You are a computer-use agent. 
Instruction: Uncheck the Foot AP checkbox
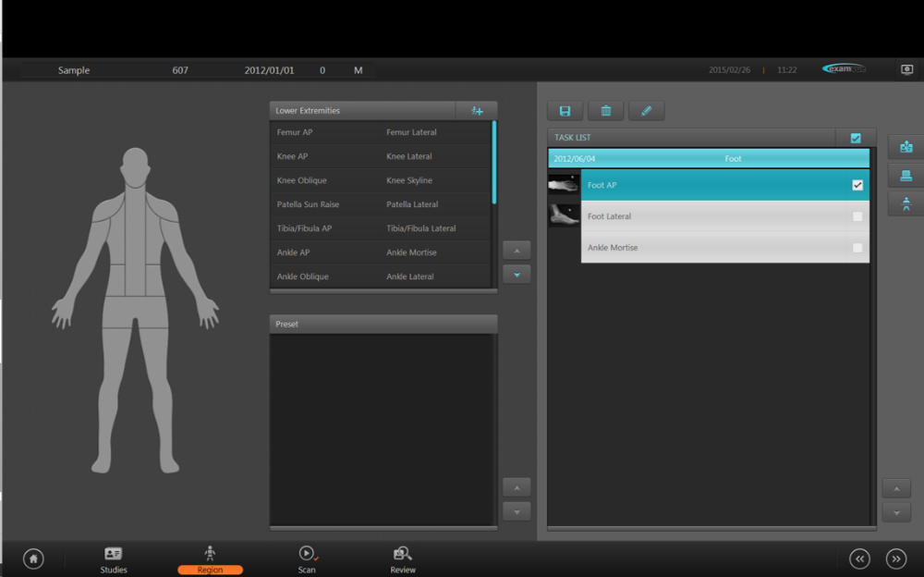pos(857,186)
